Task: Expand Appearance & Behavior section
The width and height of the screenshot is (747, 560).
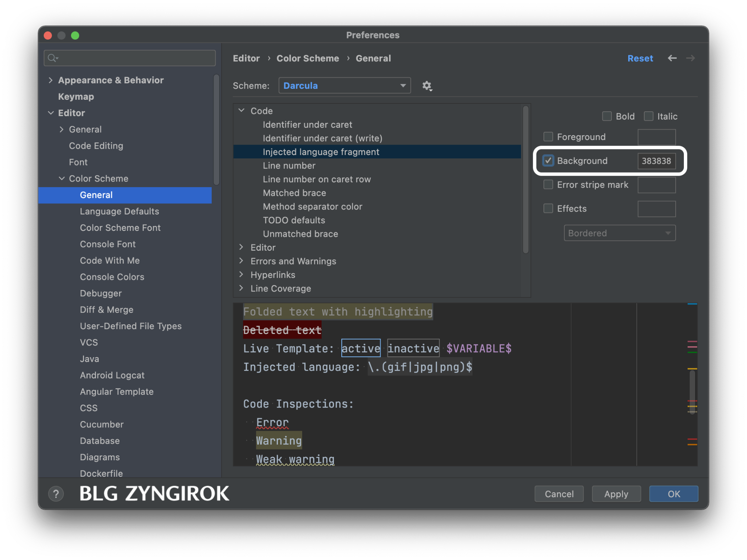Action: (x=50, y=80)
